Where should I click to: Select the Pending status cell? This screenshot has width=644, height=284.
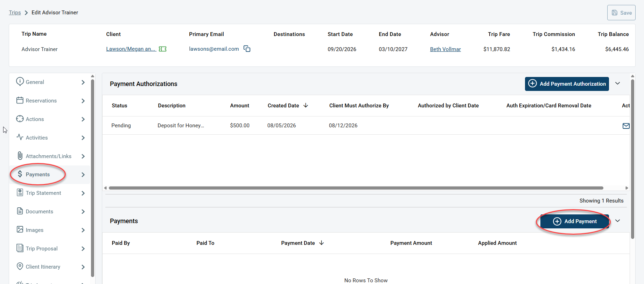(x=121, y=126)
